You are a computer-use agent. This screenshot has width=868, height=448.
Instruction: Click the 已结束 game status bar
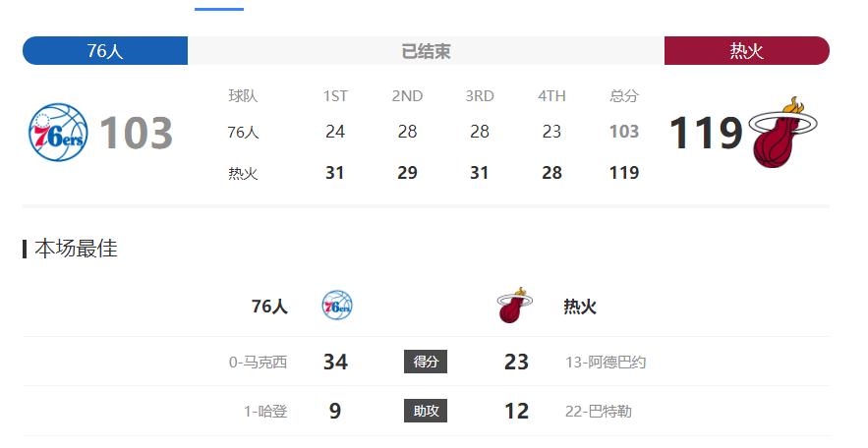426,51
